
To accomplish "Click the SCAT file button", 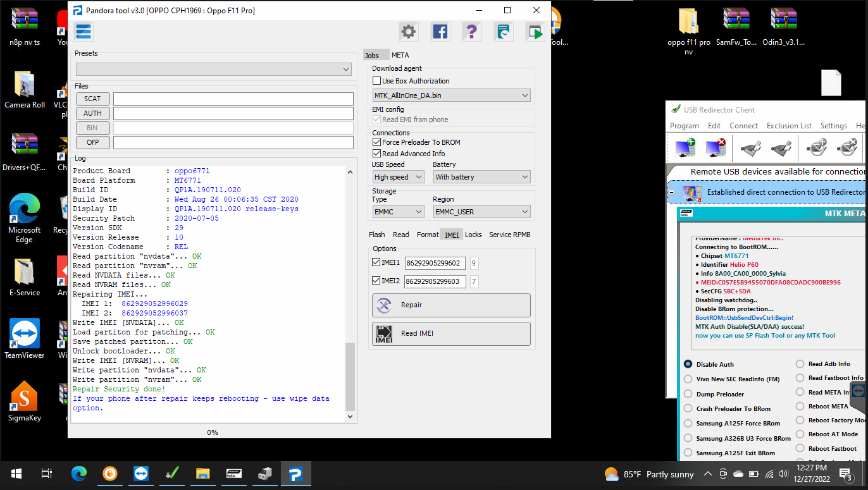I will tap(92, 99).
